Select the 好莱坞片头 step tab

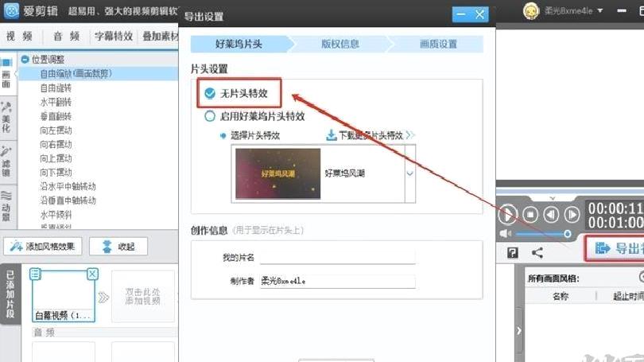239,44
